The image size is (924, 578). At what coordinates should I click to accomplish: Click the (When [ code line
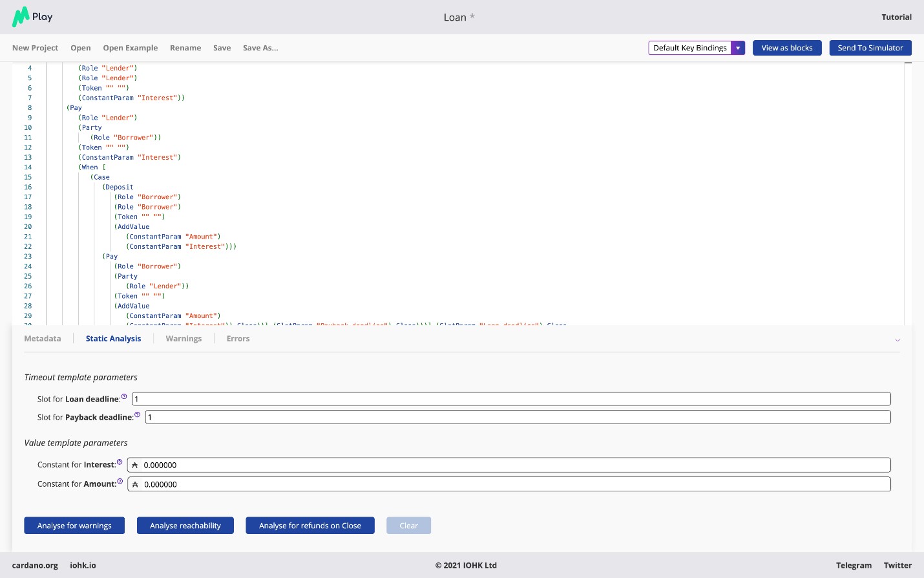[x=92, y=167]
